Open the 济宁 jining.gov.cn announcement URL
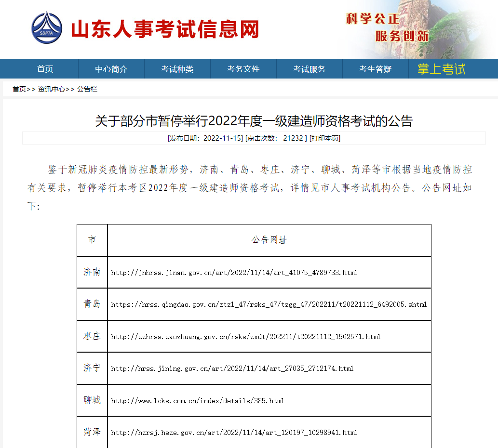 (232, 369)
